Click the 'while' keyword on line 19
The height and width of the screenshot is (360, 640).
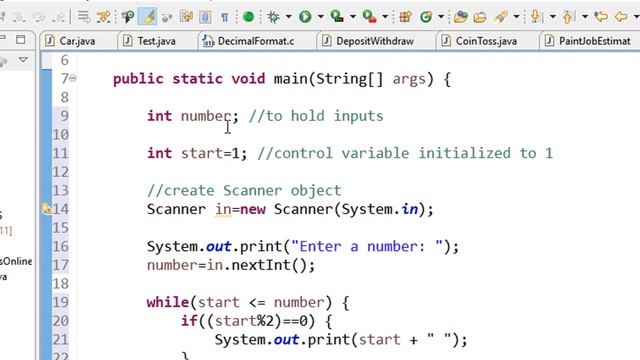click(x=168, y=302)
